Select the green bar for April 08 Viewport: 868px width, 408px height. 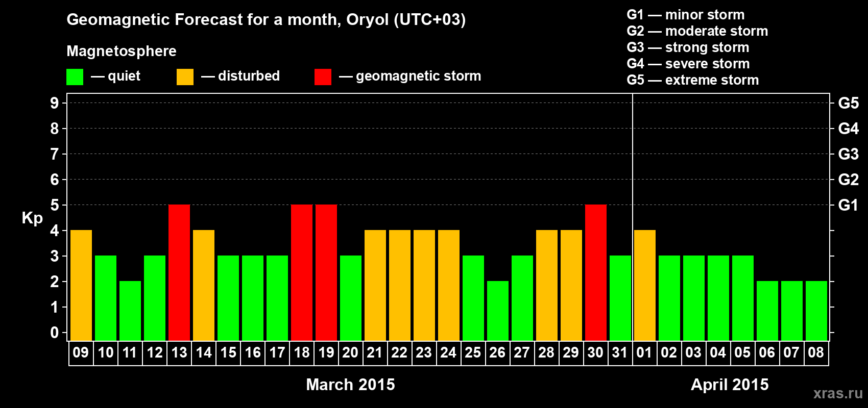816,311
